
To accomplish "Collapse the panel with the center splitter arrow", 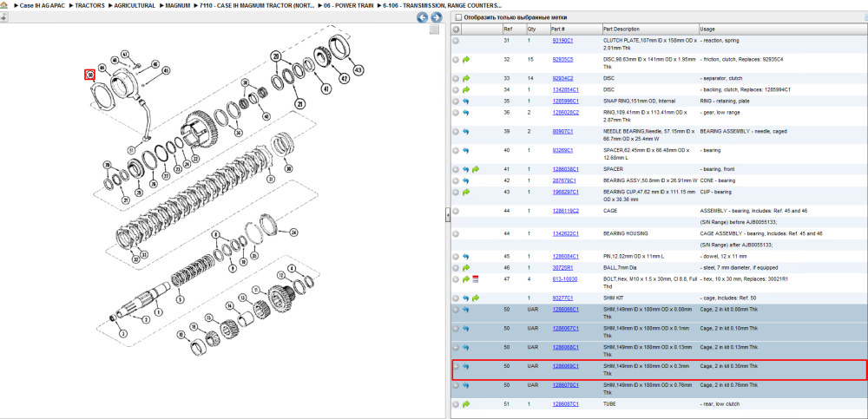I will point(447,216).
